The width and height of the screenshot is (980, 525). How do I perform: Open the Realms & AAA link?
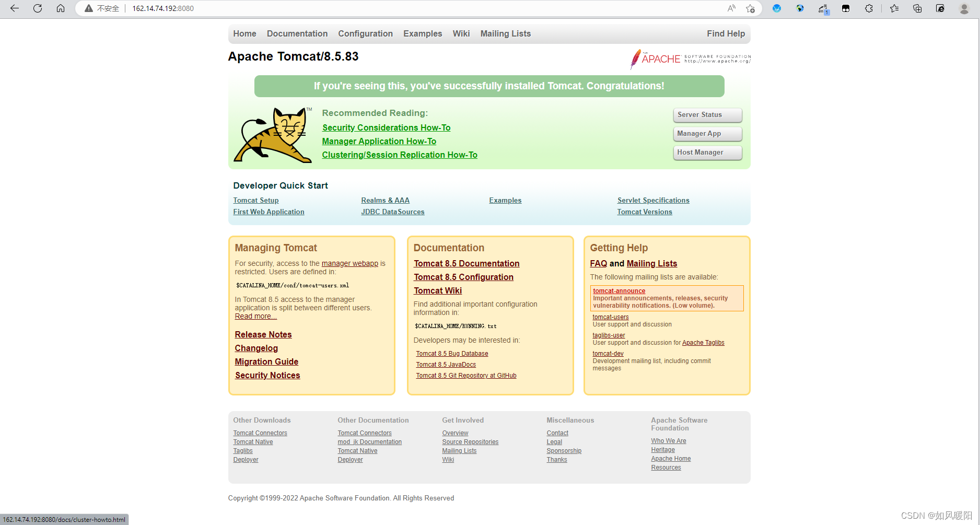point(385,200)
